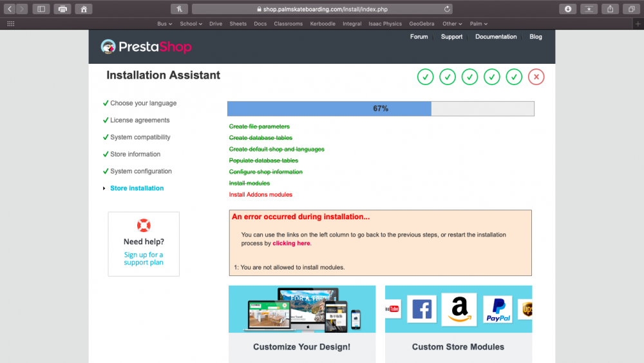
Task: Expand the Bus bookmarks folder
Action: pyautogui.click(x=164, y=24)
